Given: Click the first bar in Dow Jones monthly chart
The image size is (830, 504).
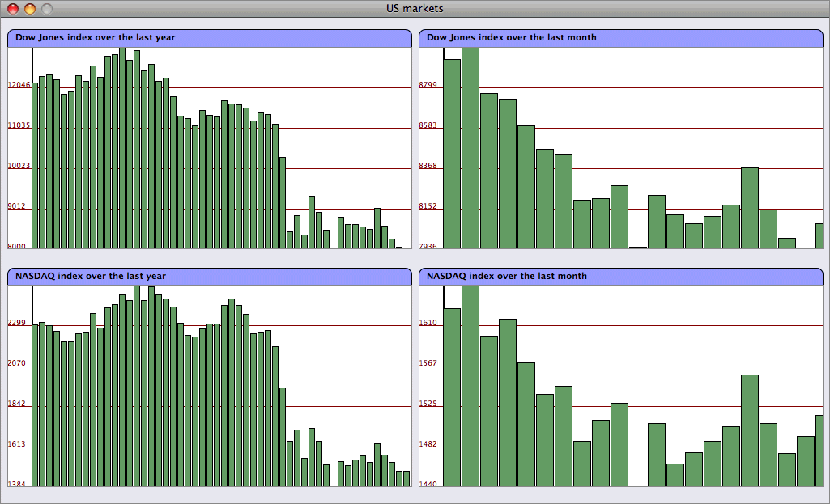Looking at the screenshot, I should coord(452,154).
